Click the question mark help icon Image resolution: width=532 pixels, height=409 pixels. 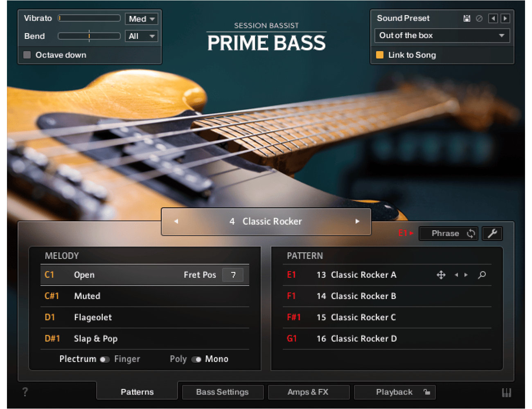tap(25, 392)
